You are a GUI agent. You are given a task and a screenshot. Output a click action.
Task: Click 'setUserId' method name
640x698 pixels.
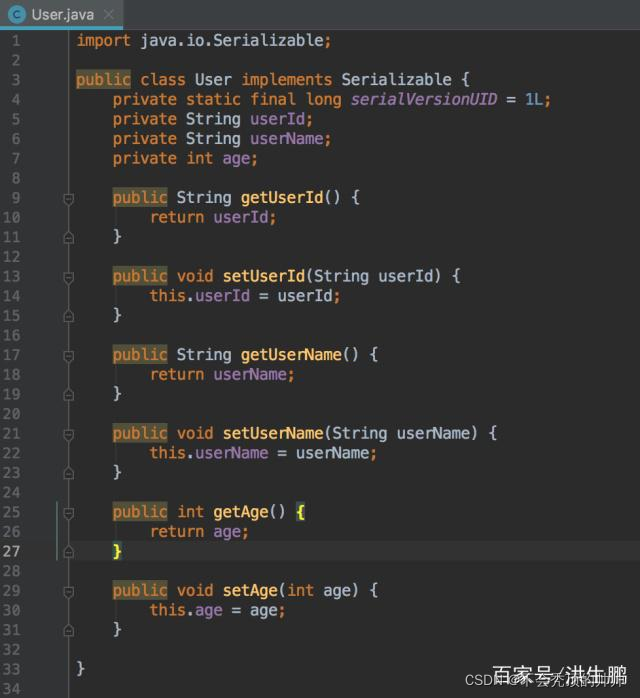point(264,276)
